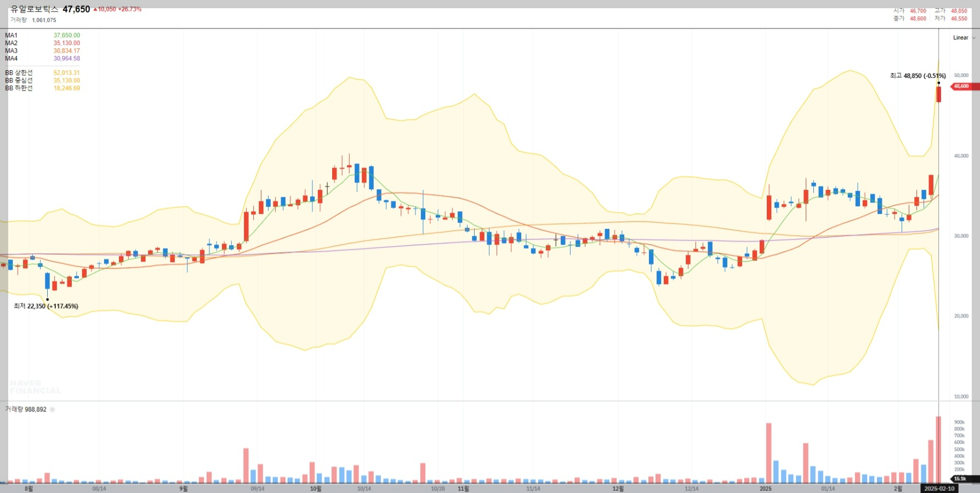980x493 pixels.
Task: Click the current price 47,650
Action: (76, 9)
